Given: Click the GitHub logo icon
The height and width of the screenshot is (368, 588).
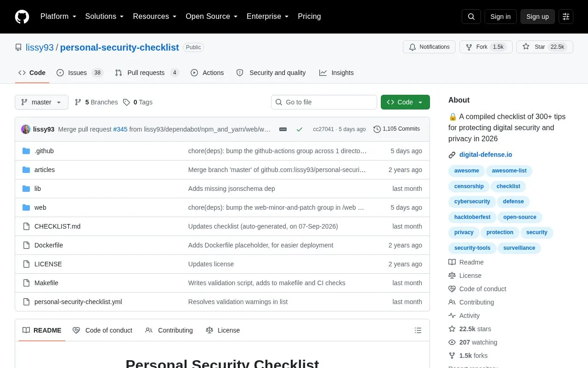Looking at the screenshot, I should tap(22, 17).
